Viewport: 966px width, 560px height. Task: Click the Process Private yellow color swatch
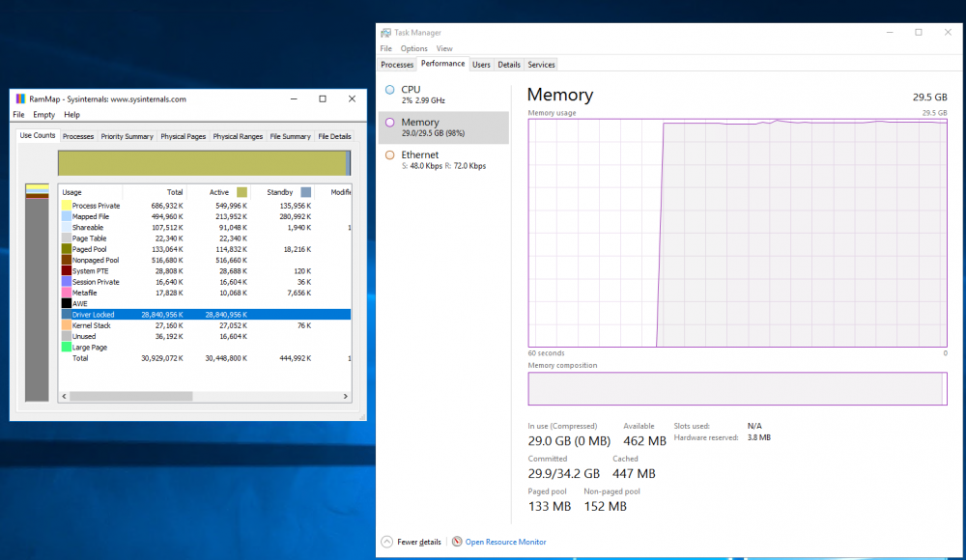tap(66, 206)
